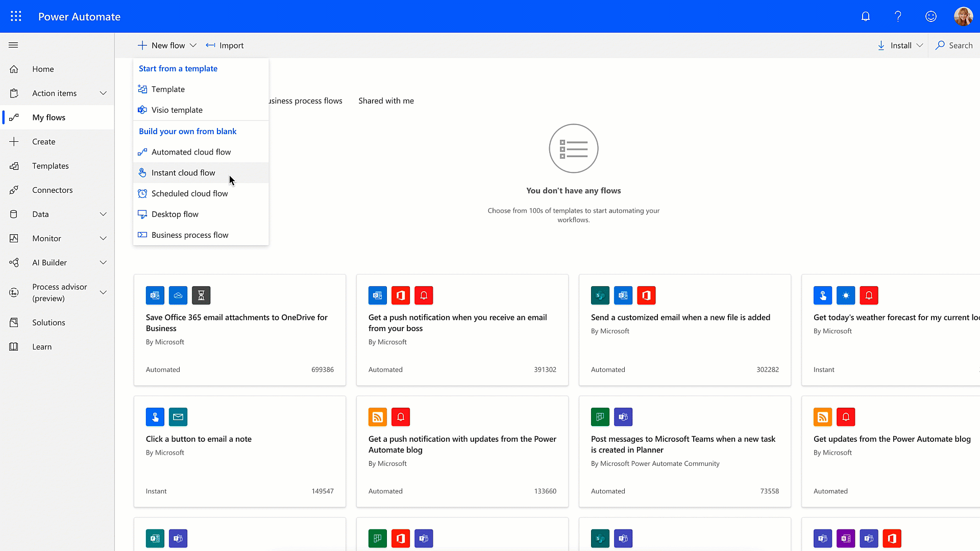The image size is (980, 551).
Task: Click the Template option under Start from a template
Action: coord(168,89)
